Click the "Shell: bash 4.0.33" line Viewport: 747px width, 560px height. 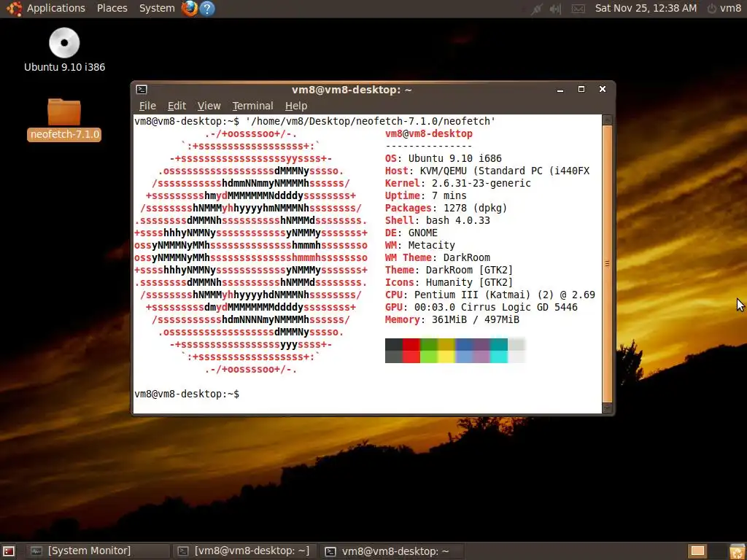[x=438, y=220]
